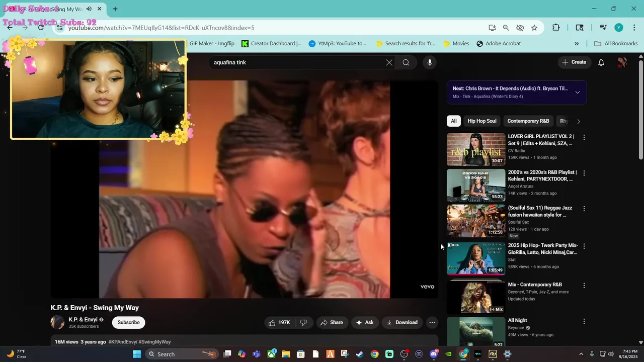Click the tab search icon in toolbar
The image size is (644, 362).
coord(580,28)
